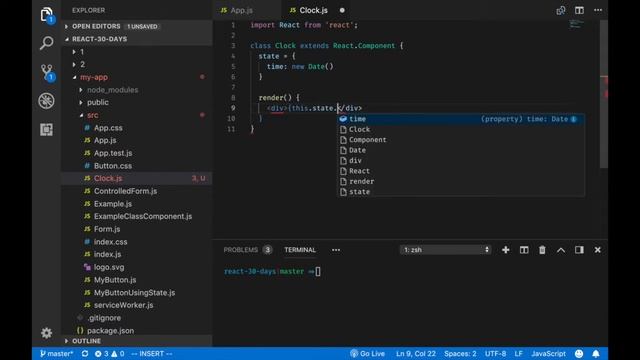The image size is (640, 360).
Task: Choose state from autocomplete list
Action: (x=460, y=192)
